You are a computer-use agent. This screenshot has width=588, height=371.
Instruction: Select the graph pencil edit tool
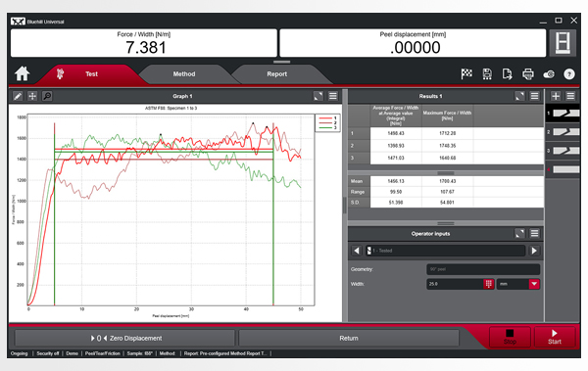click(18, 96)
